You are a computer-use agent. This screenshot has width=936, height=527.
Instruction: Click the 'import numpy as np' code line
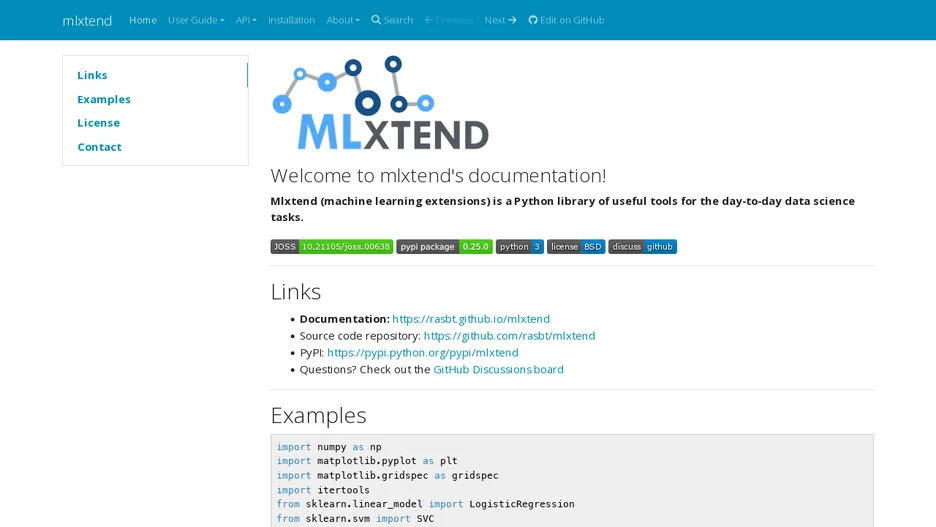329,446
